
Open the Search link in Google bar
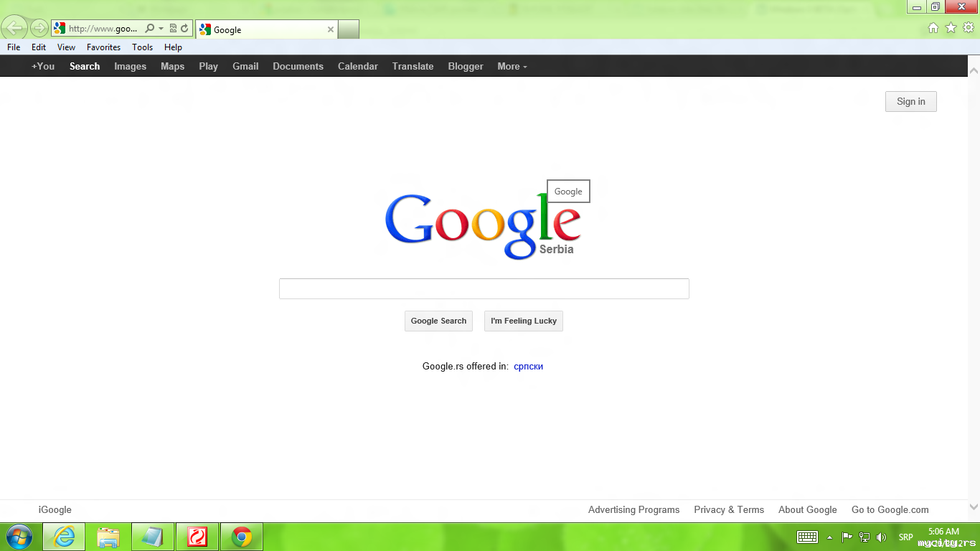85,66
